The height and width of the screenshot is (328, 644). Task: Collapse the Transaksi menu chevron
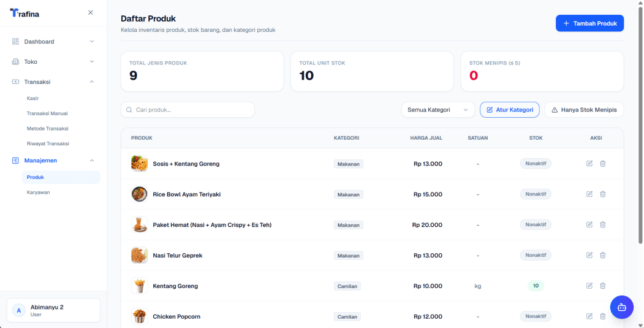pos(92,82)
